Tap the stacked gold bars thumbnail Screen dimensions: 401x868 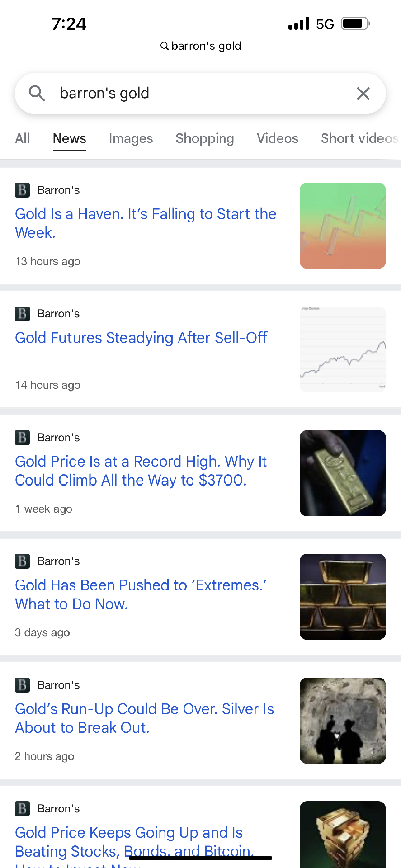pos(342,597)
